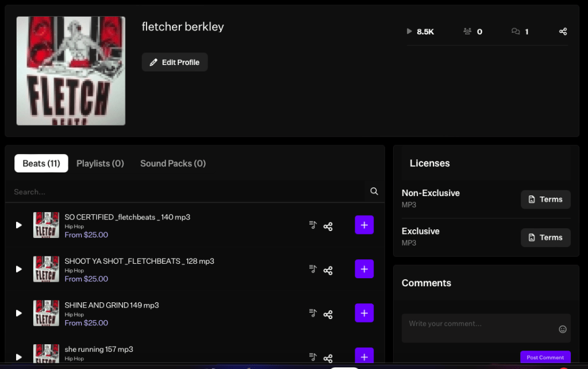The height and width of the screenshot is (369, 588).
Task: Add SO CERTIFIED beat with plus button
Action: click(364, 225)
